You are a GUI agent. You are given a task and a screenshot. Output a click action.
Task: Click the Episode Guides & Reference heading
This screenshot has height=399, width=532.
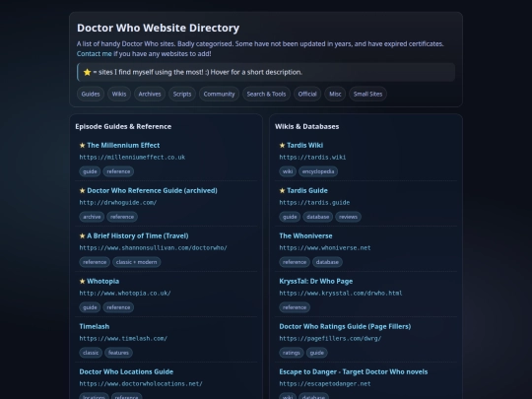click(123, 126)
